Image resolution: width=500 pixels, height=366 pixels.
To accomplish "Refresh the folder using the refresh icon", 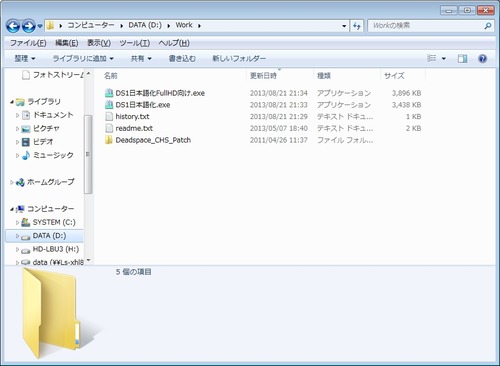I will [357, 26].
